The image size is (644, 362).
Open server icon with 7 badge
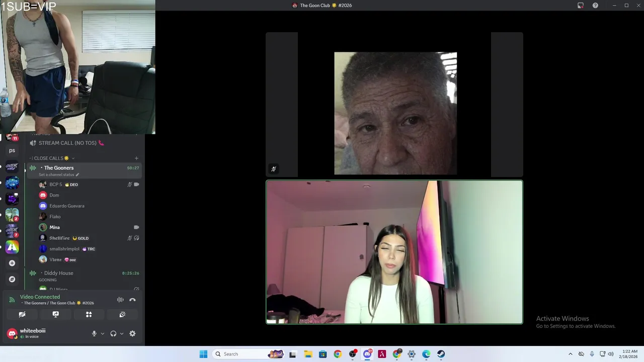[x=12, y=231]
